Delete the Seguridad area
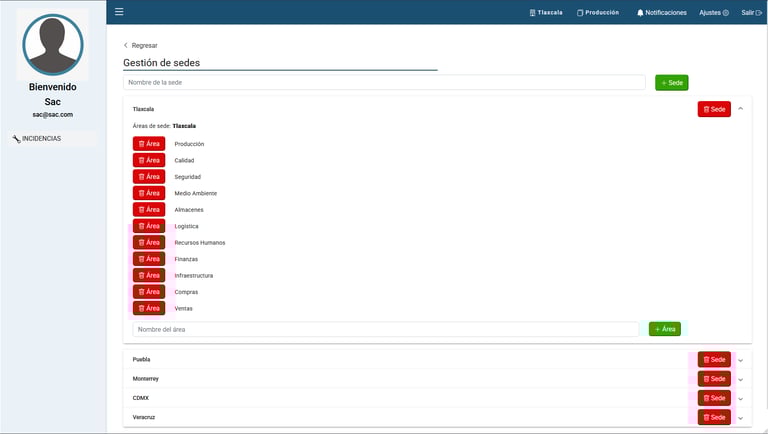The image size is (768, 434). (149, 176)
